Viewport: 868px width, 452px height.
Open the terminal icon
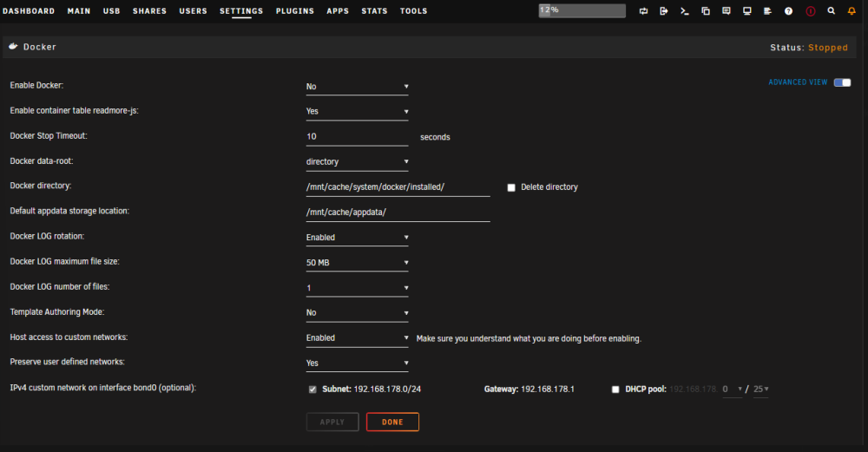685,11
